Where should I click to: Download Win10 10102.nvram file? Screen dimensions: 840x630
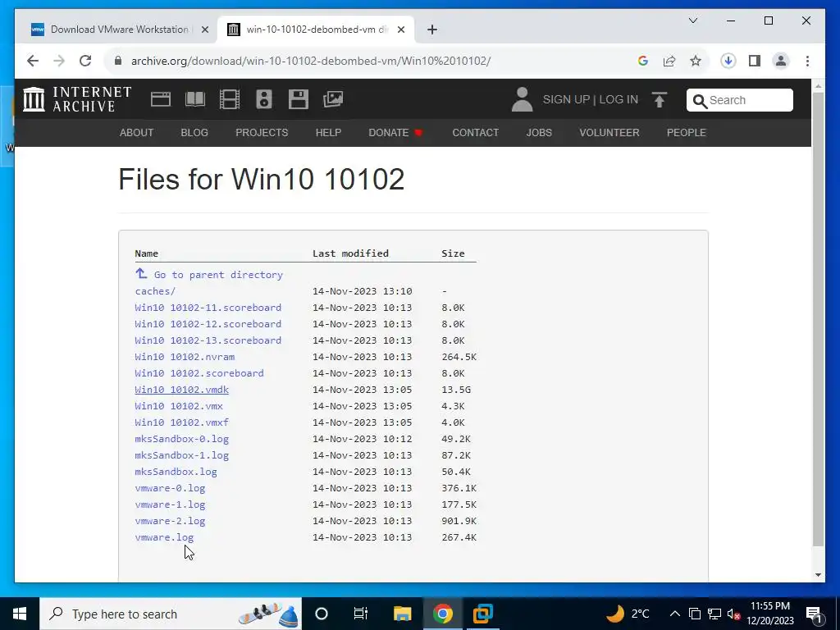click(185, 357)
